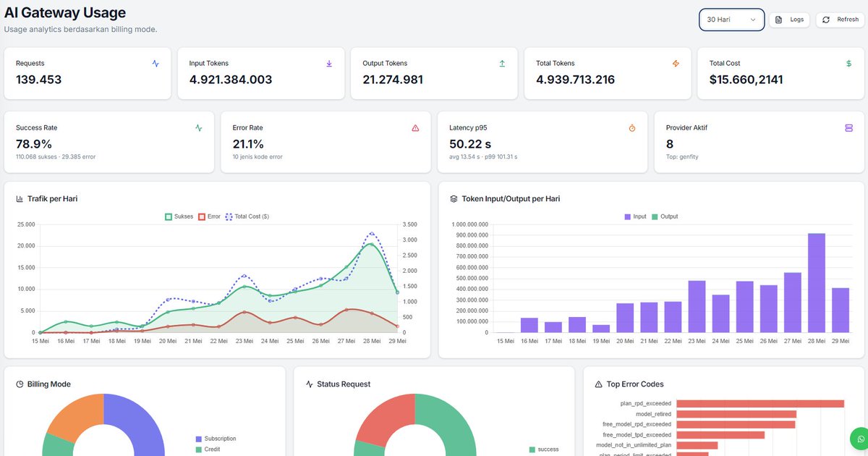Click the warning triangle on Error Rate card
The image size is (868, 456).
(415, 128)
